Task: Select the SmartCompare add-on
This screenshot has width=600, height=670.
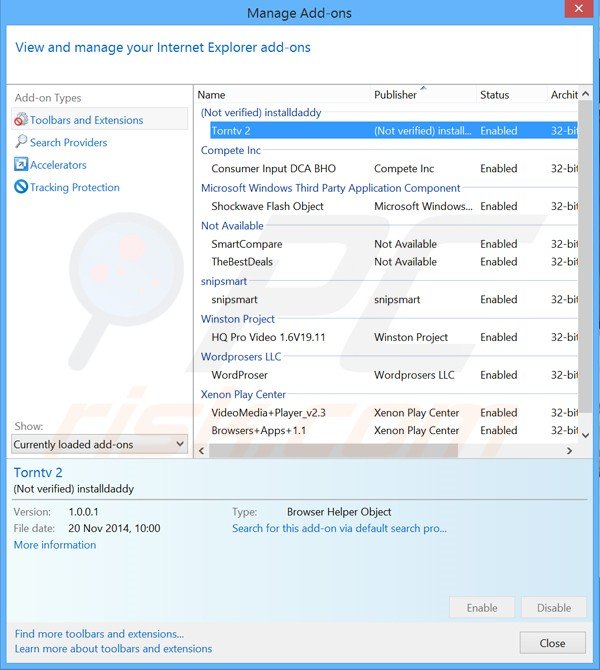Action: tap(246, 244)
